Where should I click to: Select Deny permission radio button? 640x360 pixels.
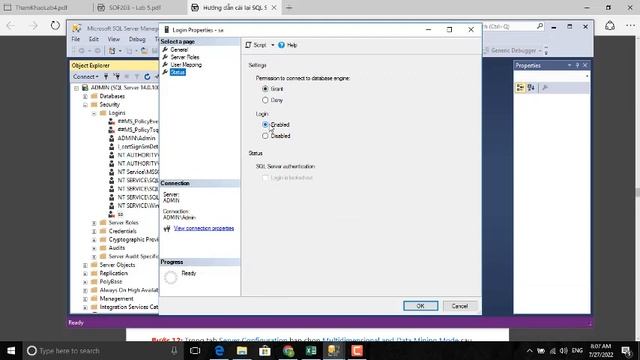pyautogui.click(x=265, y=100)
